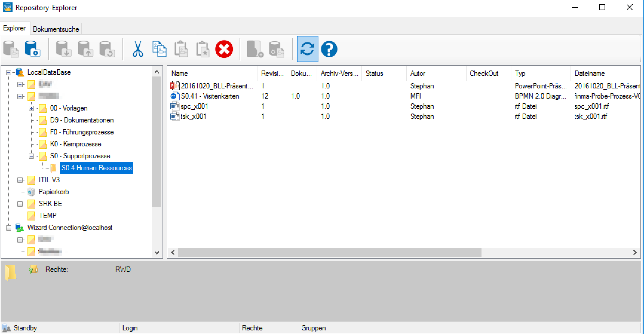Select the S0.4 Human Ressources folder
This screenshot has width=644, height=334.
click(96, 168)
